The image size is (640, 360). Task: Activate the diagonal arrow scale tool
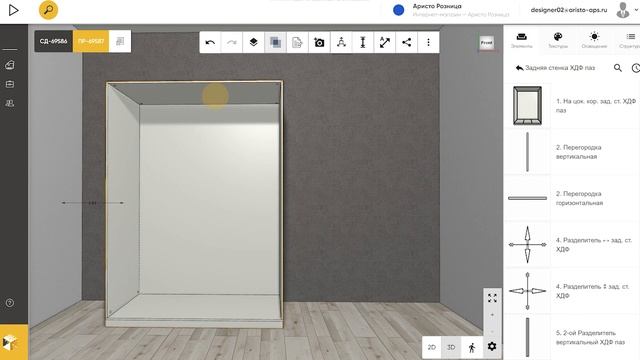click(x=384, y=42)
